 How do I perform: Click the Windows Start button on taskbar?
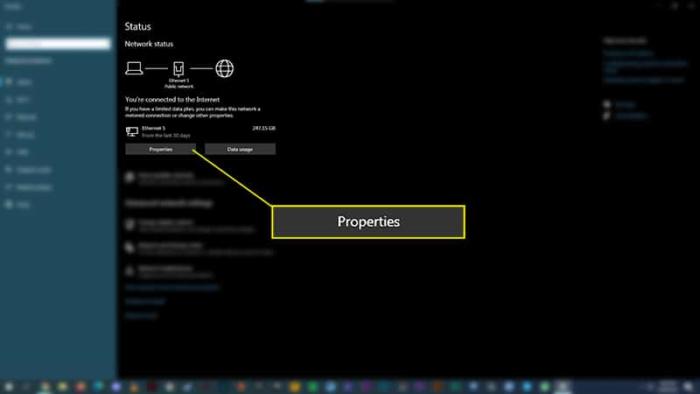(x=9, y=386)
